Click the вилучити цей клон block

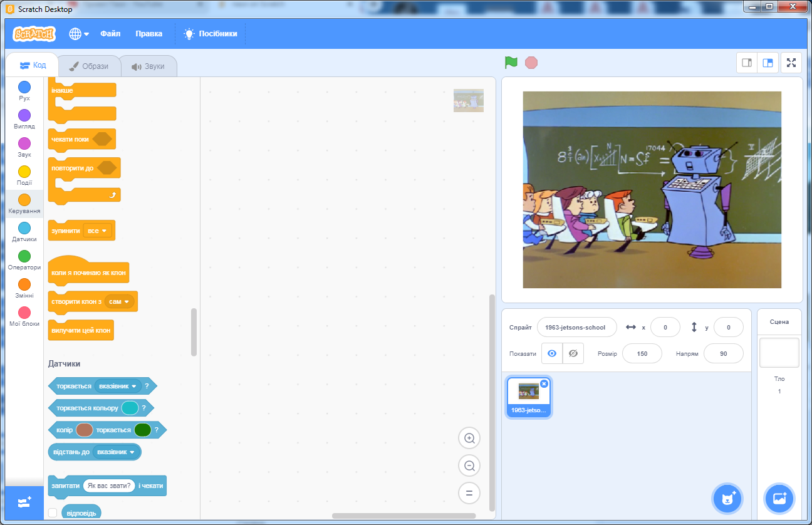tap(81, 330)
